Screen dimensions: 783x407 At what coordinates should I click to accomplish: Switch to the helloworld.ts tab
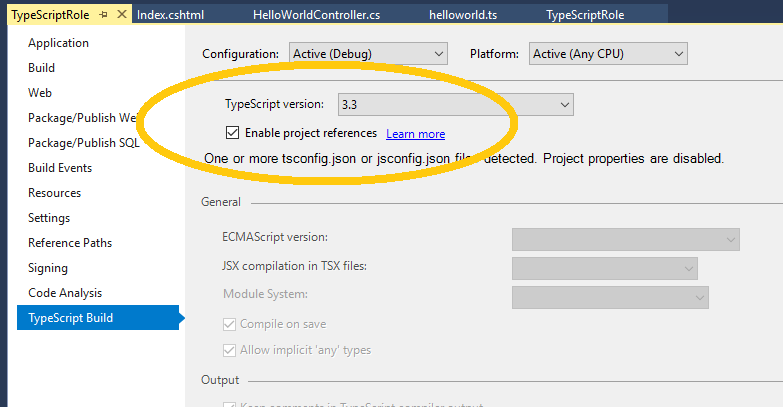(x=463, y=15)
